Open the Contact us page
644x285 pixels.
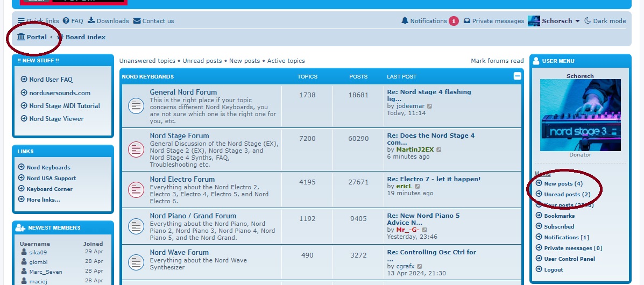(154, 21)
